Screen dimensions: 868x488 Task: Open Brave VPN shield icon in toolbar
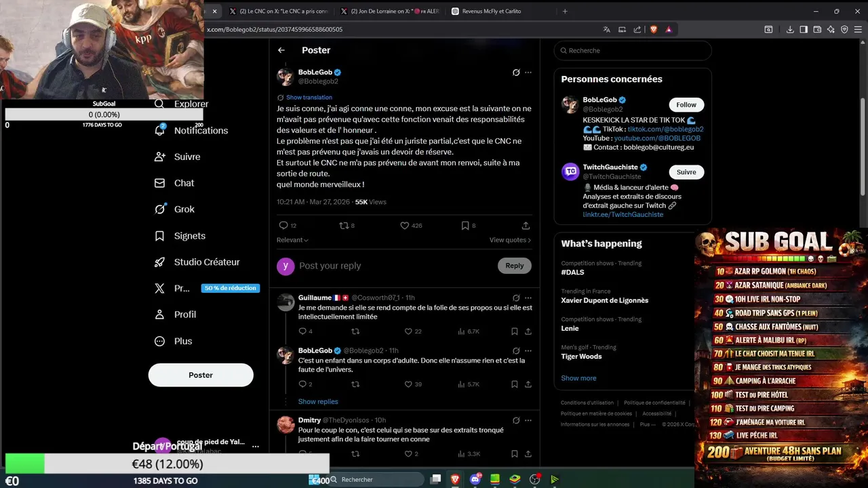pos(844,29)
